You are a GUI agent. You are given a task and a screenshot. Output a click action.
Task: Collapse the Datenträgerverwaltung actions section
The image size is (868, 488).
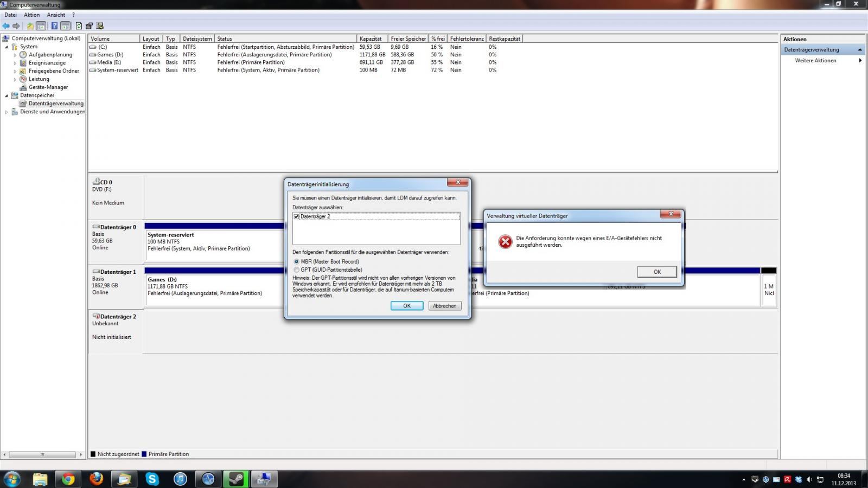pos(860,50)
